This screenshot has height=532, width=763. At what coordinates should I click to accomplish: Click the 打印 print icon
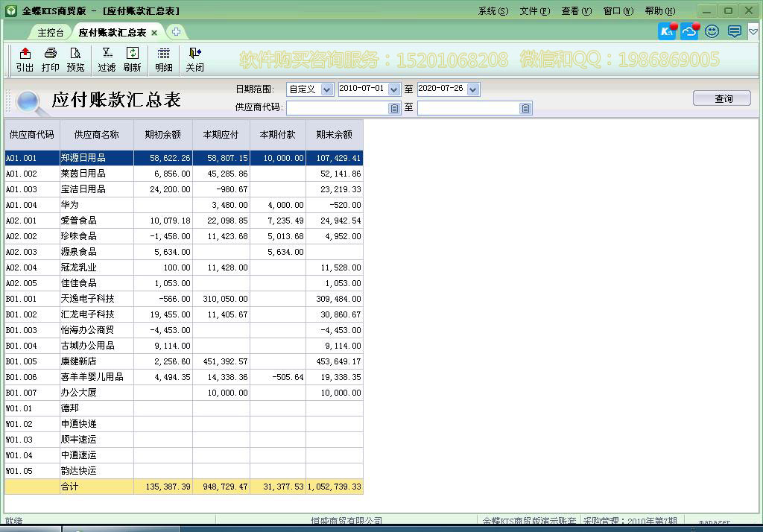[x=50, y=60]
